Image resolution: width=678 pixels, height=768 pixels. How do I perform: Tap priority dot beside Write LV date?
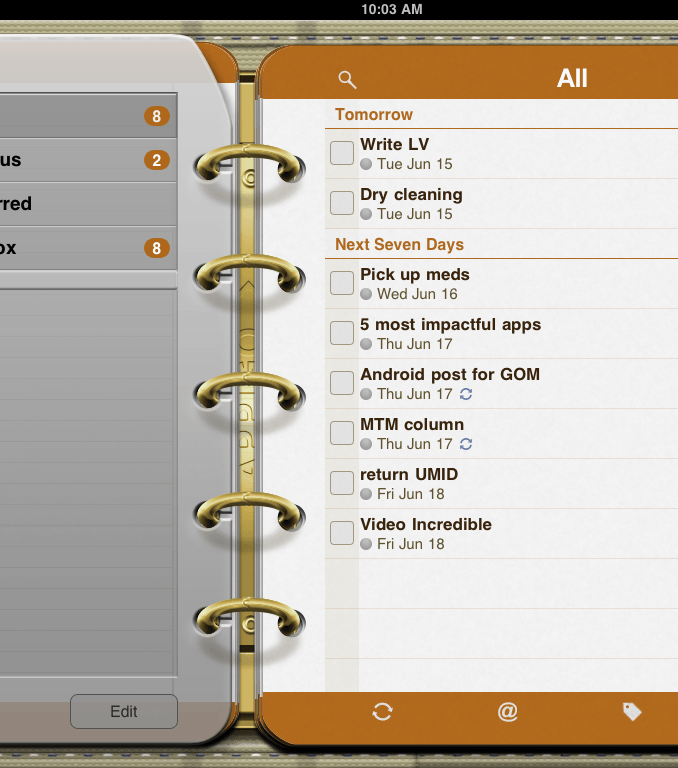[x=366, y=164]
